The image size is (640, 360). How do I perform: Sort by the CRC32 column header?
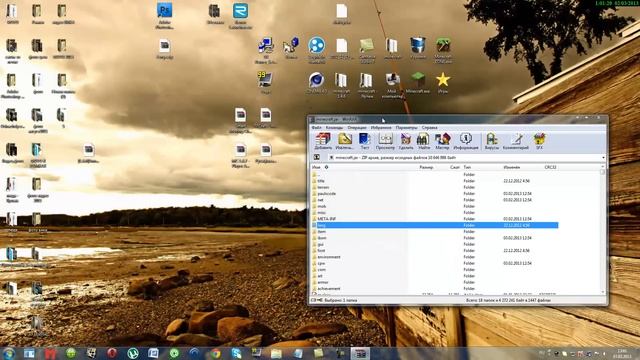pos(550,167)
